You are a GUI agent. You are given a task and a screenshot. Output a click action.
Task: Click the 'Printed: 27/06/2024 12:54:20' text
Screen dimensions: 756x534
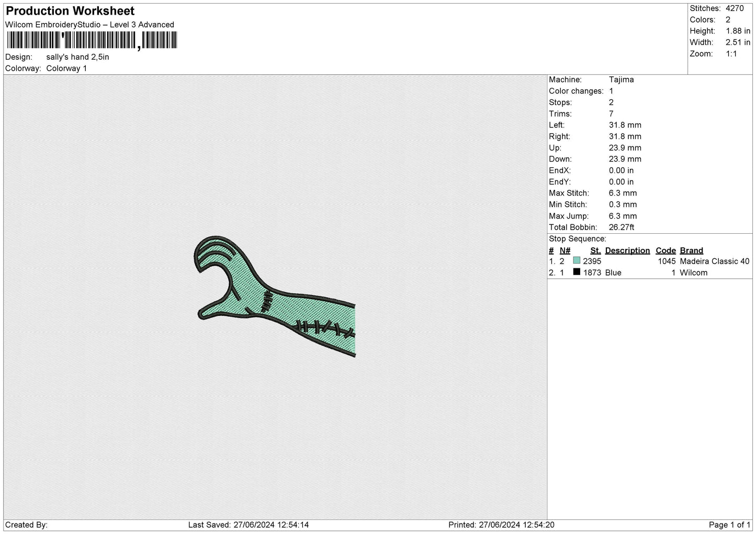pyautogui.click(x=501, y=525)
